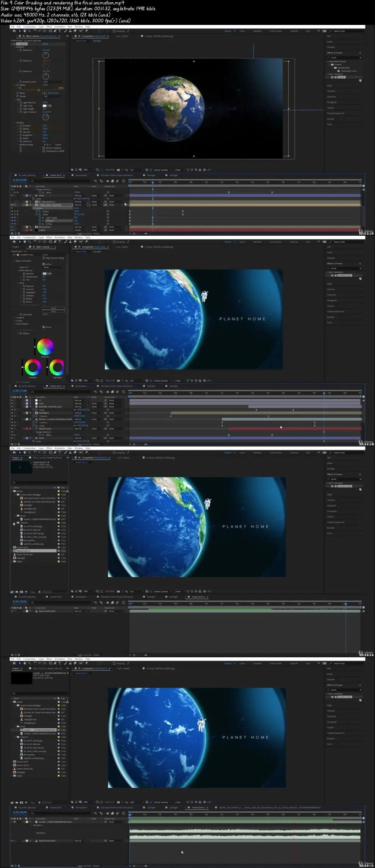Select the Selection arrow tool in the 0:02:20 frame

[20, 31]
